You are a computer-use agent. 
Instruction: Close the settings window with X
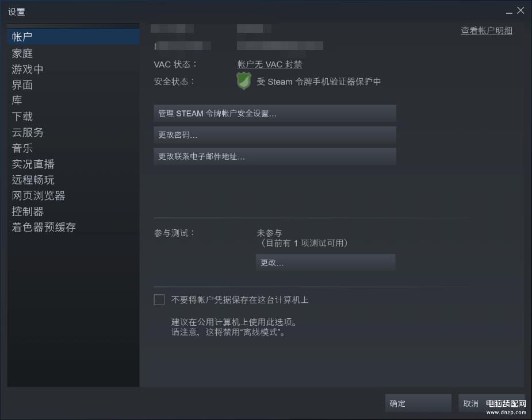(x=520, y=10)
